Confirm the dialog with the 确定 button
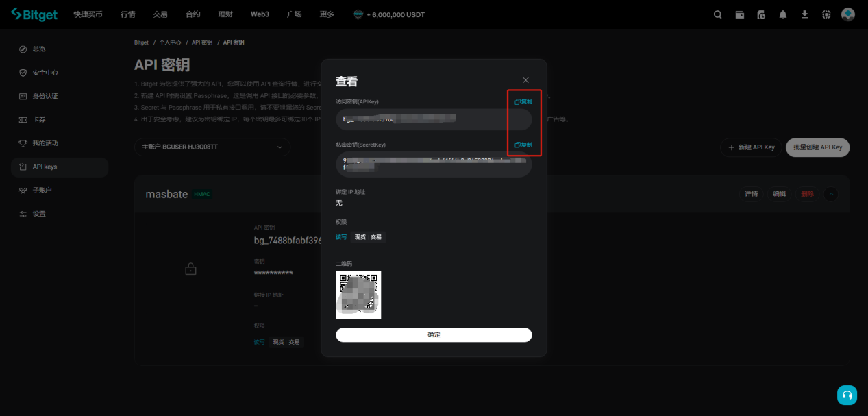The image size is (868, 416). click(434, 334)
